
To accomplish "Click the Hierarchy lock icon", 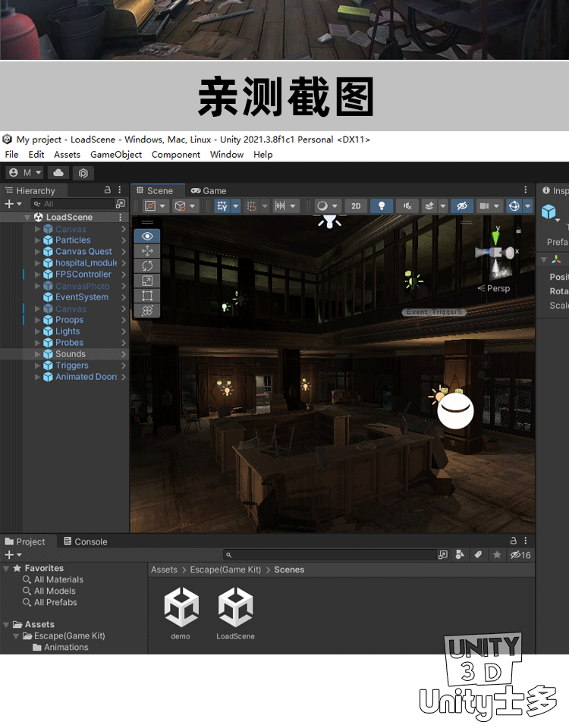I will point(107,190).
